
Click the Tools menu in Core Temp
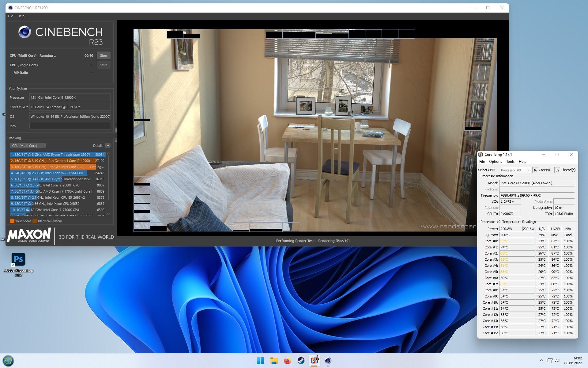(x=511, y=162)
